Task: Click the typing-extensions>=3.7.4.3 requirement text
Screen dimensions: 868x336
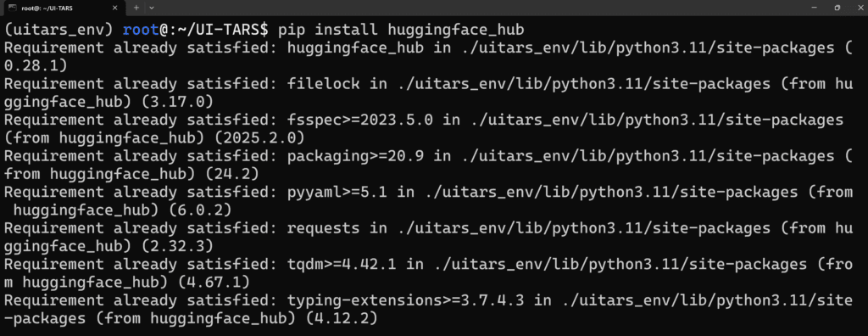Action: tap(411, 301)
